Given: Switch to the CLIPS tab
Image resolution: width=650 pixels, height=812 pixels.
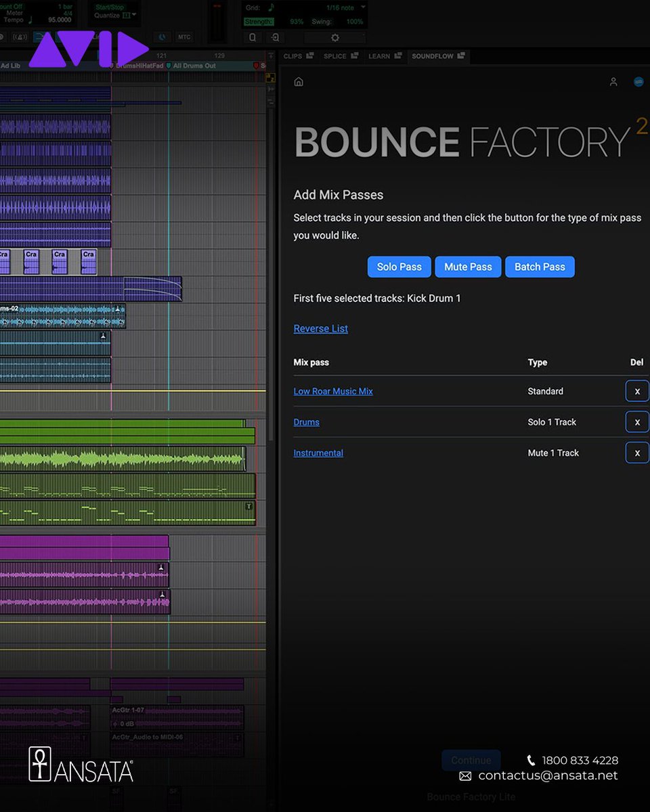Looking at the screenshot, I should [x=292, y=56].
